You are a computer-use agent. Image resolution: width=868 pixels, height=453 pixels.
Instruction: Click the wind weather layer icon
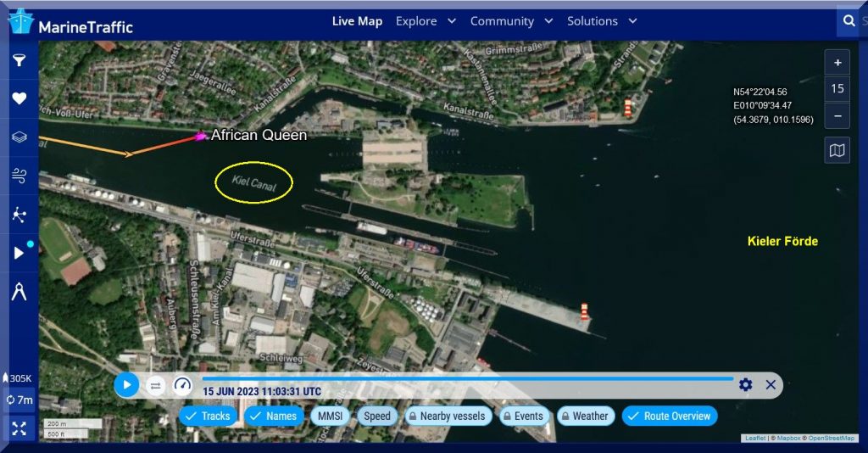point(19,176)
